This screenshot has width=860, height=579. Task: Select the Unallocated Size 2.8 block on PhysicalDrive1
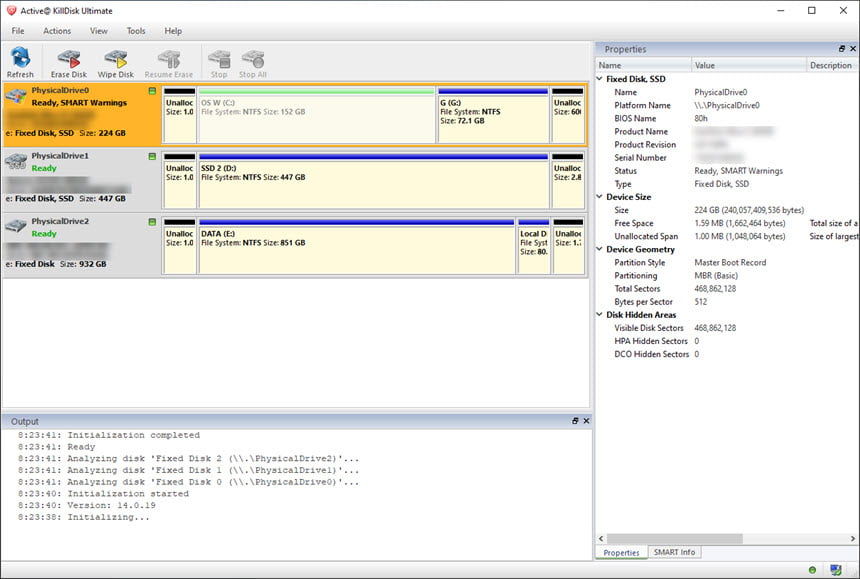(568, 180)
